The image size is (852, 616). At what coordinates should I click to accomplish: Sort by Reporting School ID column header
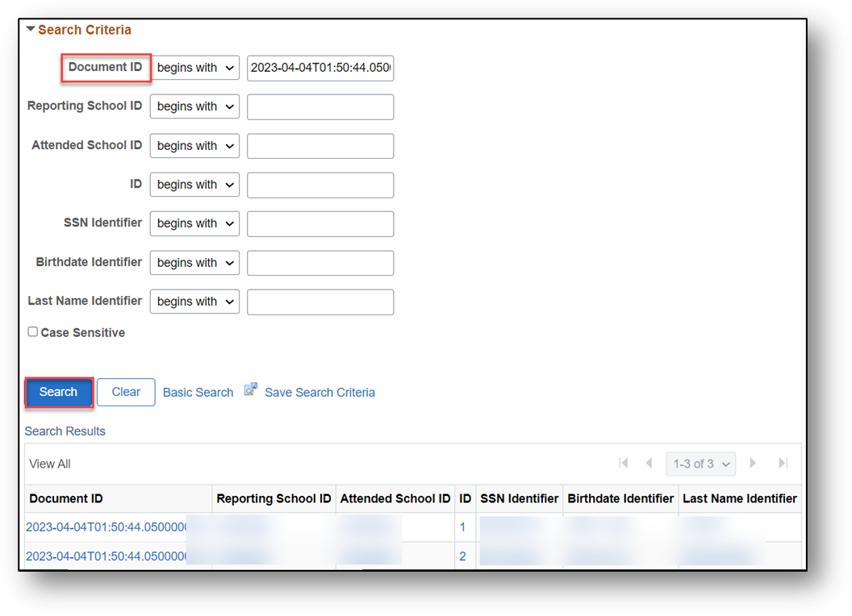click(274, 498)
